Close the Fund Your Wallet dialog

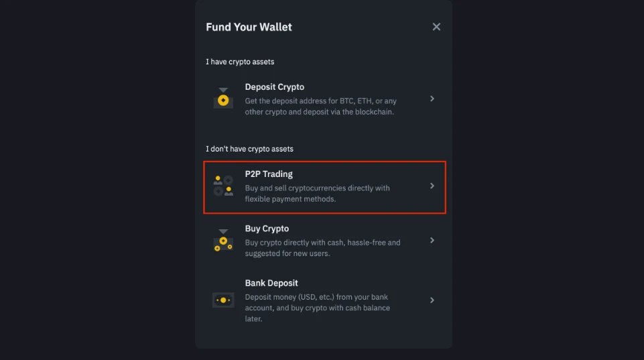pos(436,27)
